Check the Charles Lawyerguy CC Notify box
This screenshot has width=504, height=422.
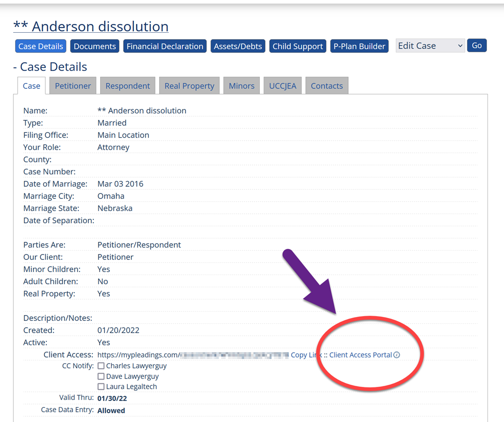coord(101,365)
